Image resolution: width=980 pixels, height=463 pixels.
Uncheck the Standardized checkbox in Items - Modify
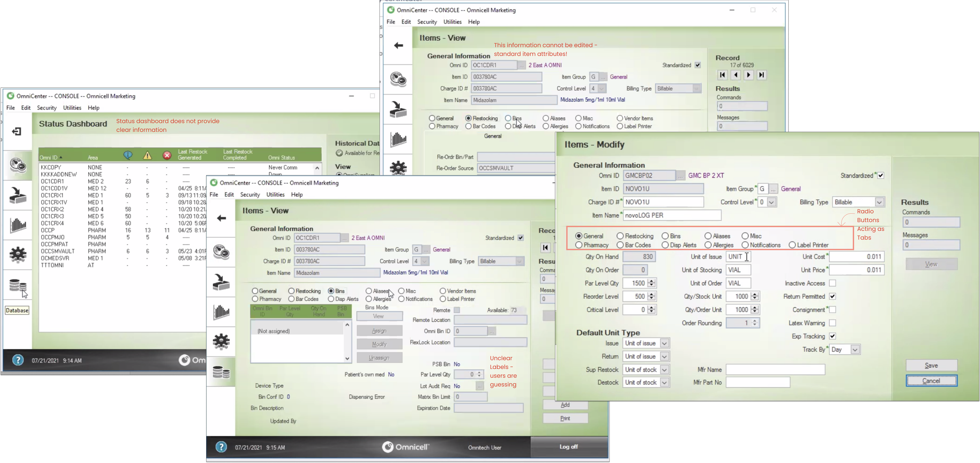coord(881,175)
